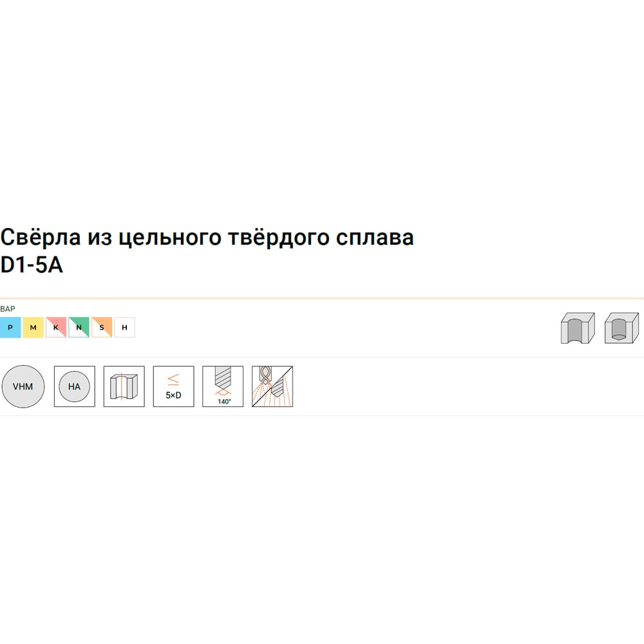Click the internal/external coolant supply icon
The height and width of the screenshot is (644, 644).
[x=272, y=386]
